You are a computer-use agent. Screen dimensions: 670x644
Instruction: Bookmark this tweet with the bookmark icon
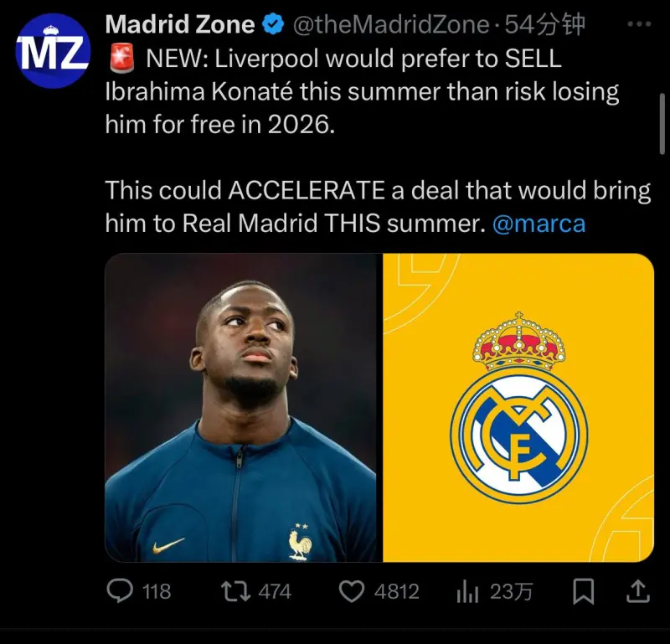click(583, 591)
